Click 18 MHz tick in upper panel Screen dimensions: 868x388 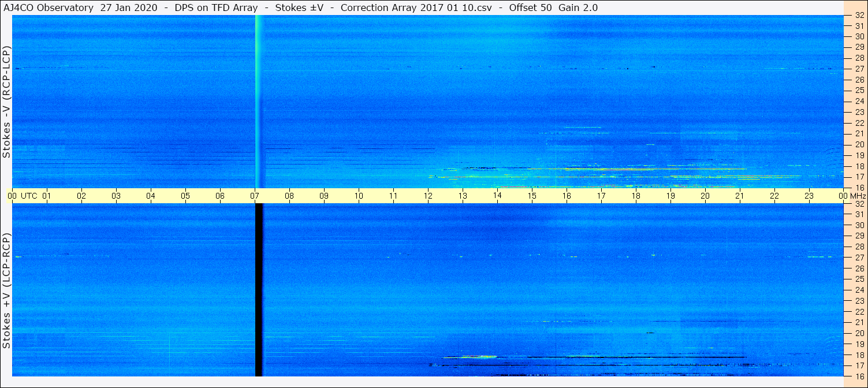859,166
